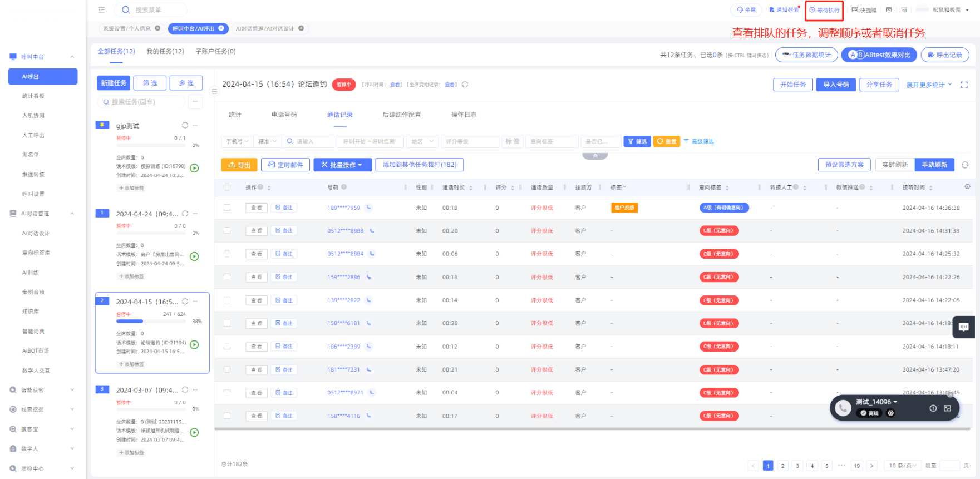
Task: Open the 手机号 search type dropdown
Action: click(x=237, y=141)
